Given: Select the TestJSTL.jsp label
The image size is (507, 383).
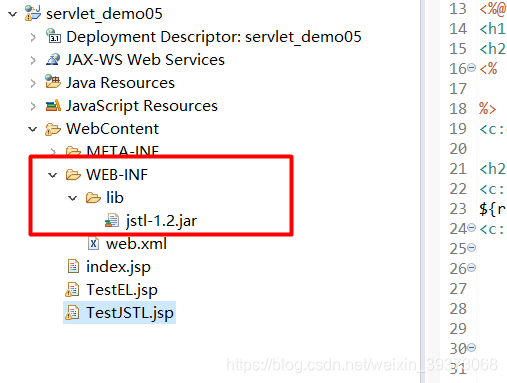Looking at the screenshot, I should 130,313.
